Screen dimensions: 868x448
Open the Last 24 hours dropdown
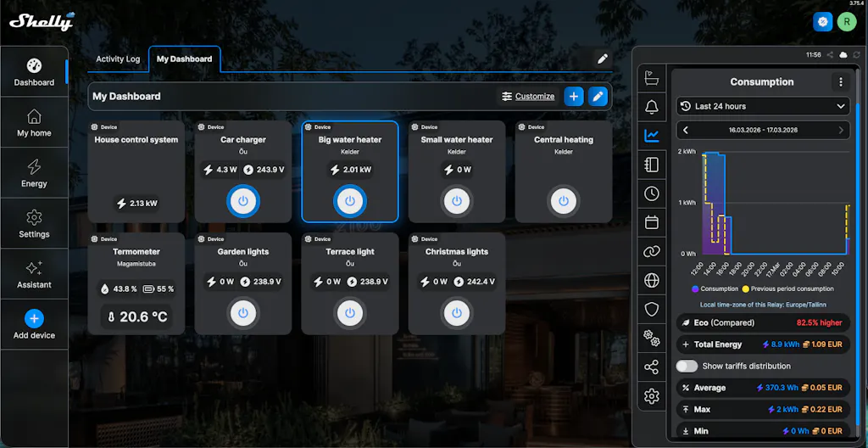click(762, 107)
